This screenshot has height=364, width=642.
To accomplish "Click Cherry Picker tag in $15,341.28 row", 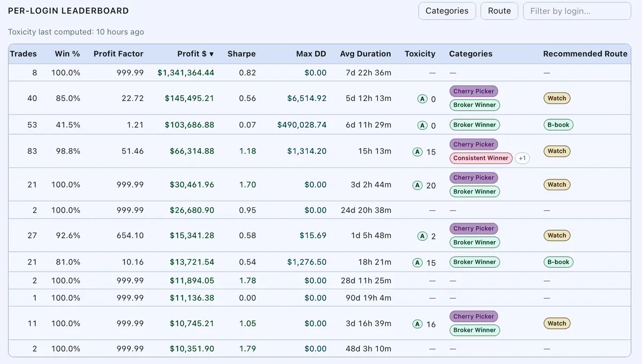I will 473,228.
